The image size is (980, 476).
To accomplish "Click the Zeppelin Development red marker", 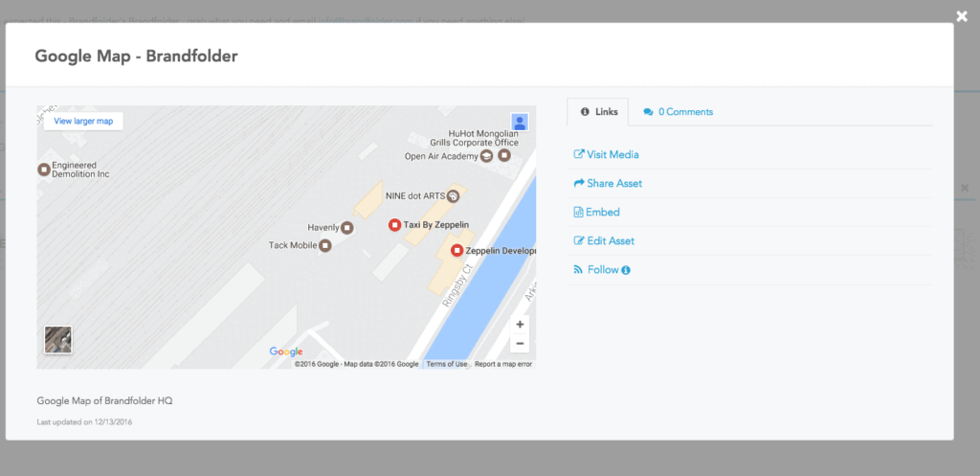I will pos(457,251).
